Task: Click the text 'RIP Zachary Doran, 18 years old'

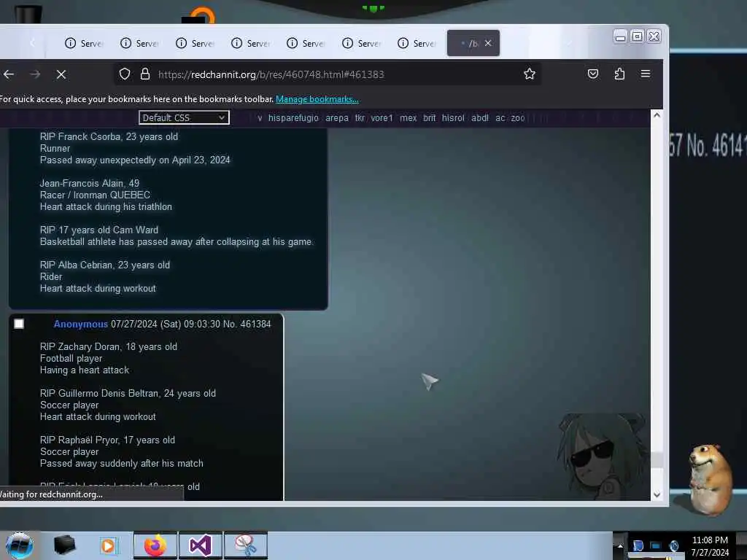Action: tap(109, 346)
